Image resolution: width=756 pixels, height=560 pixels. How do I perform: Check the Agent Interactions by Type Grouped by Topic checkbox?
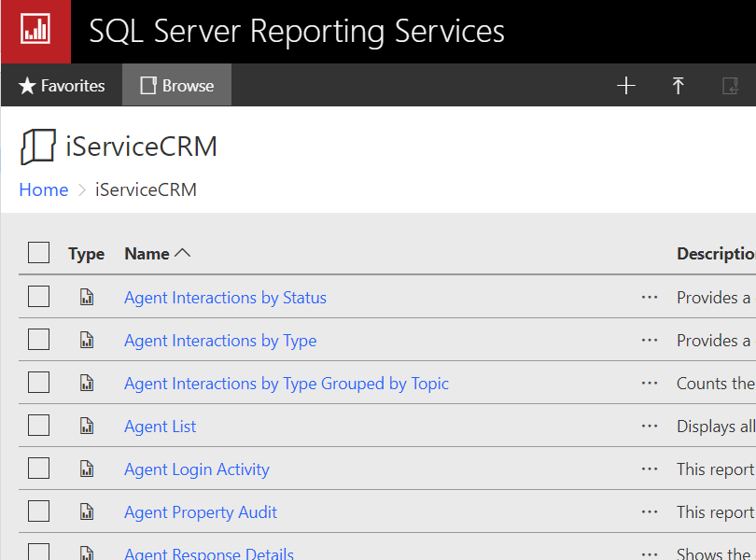point(38,382)
